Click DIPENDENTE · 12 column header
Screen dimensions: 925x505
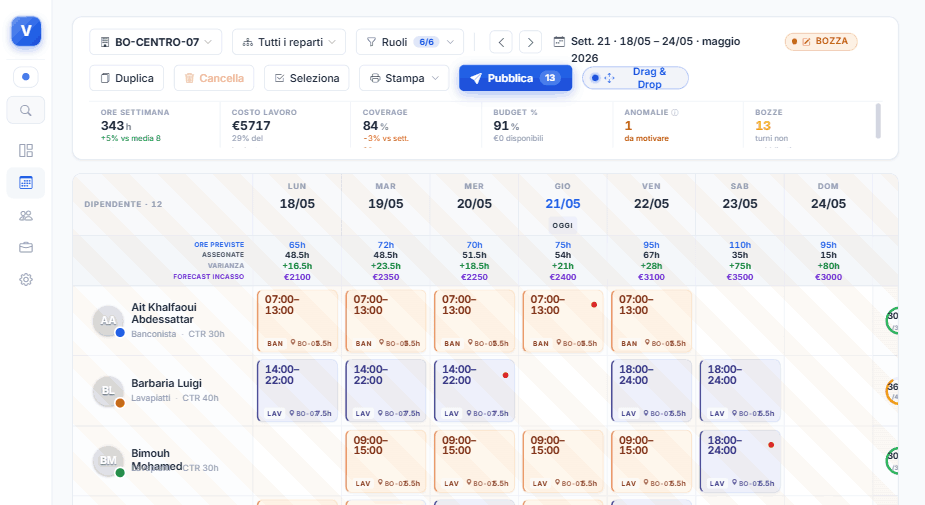(x=123, y=204)
